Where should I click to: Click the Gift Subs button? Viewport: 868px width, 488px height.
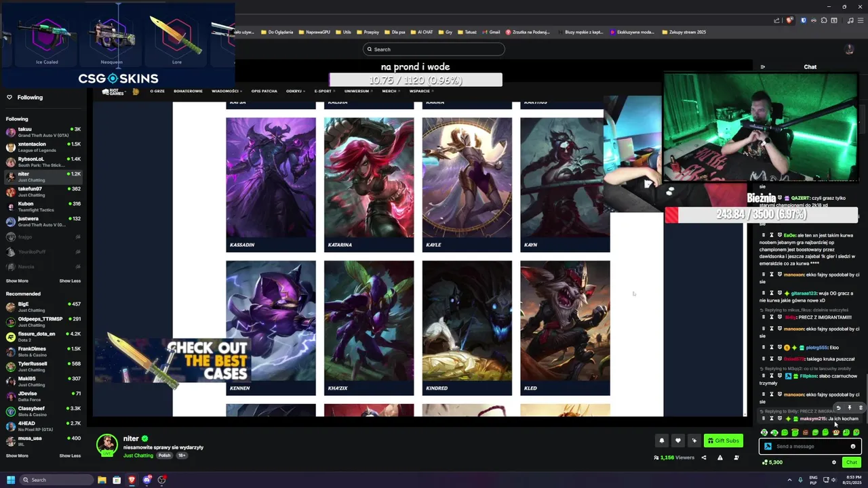(x=723, y=441)
